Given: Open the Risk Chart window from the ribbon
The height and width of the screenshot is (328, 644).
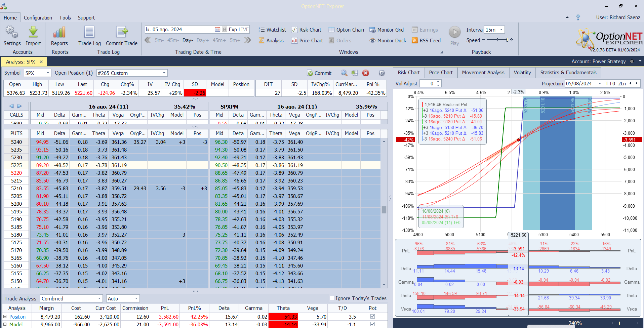Looking at the screenshot, I should click(307, 30).
